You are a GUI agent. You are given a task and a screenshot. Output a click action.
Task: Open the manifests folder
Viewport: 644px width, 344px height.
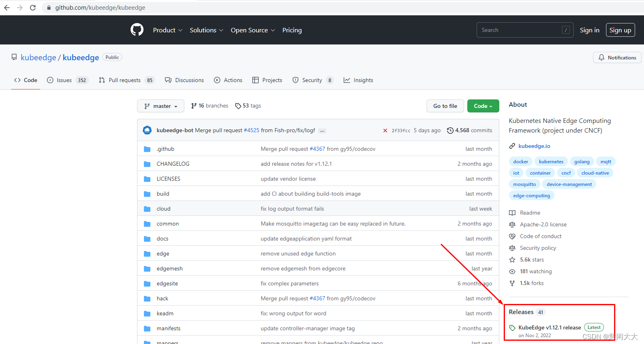(x=169, y=329)
